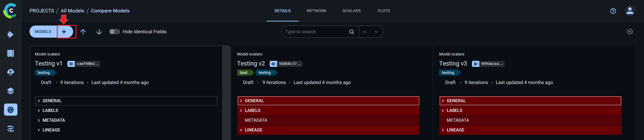Open the Datasets stacked layers sidebar icon

11,91
